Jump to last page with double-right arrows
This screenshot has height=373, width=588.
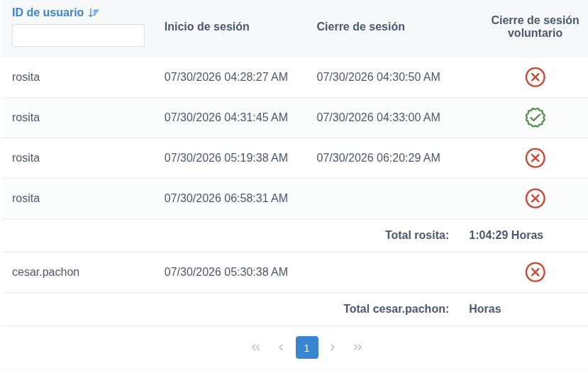(x=357, y=347)
